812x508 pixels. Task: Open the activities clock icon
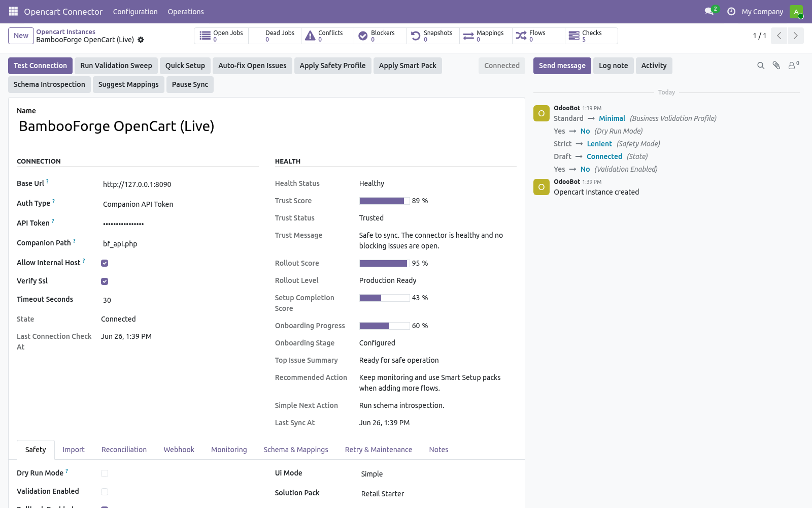click(x=731, y=11)
